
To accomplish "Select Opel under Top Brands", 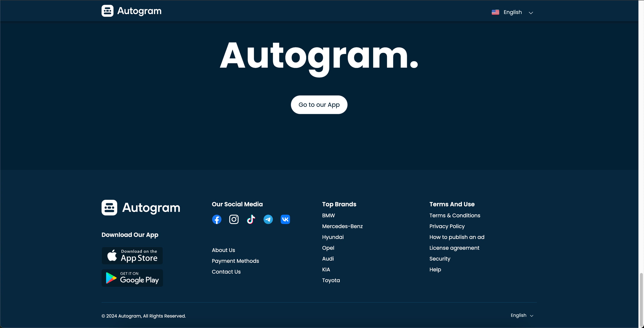I will tap(328, 248).
